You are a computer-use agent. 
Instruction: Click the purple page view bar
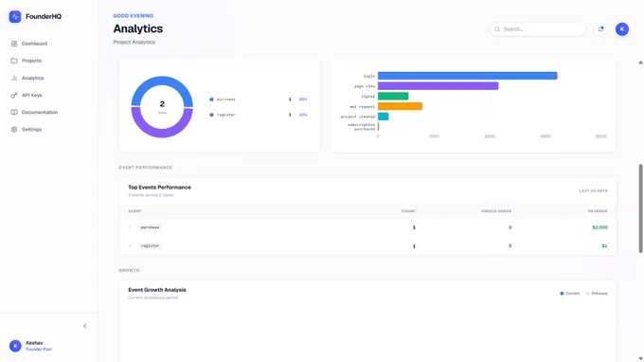tap(438, 86)
